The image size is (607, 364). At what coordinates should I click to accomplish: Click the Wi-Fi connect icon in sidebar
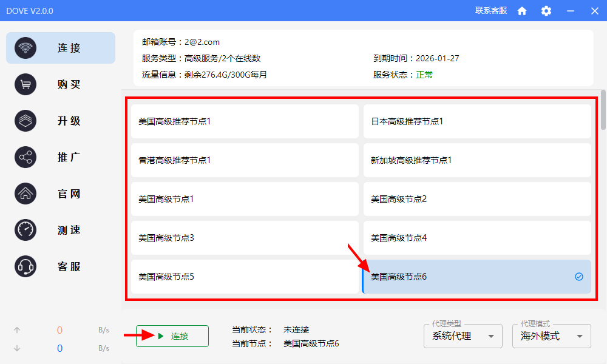point(25,48)
